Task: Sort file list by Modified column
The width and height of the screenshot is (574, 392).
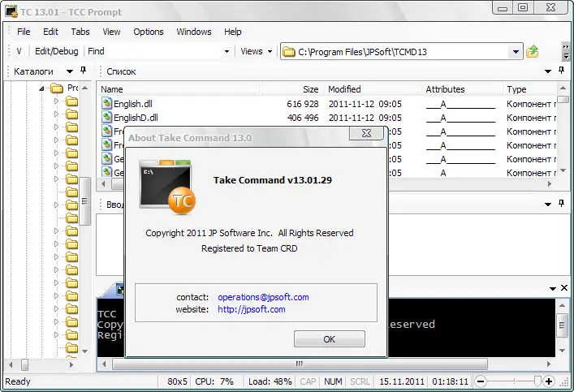Action: tap(373, 89)
